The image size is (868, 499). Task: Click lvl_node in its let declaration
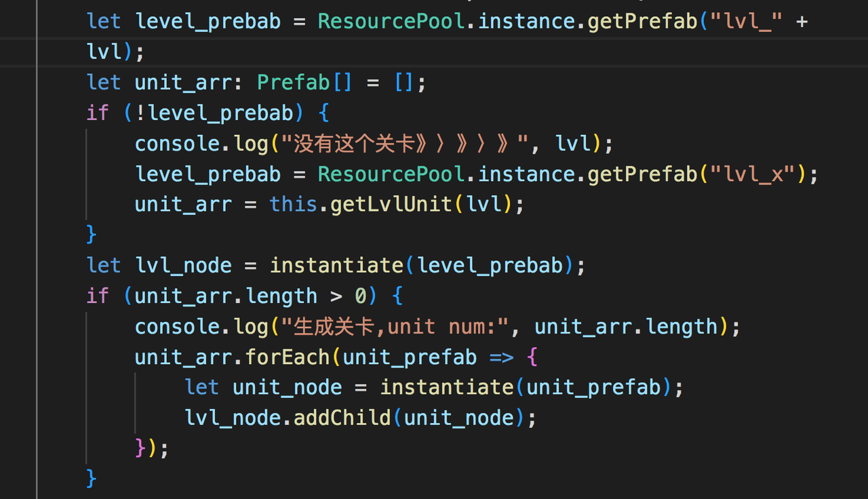184,266
